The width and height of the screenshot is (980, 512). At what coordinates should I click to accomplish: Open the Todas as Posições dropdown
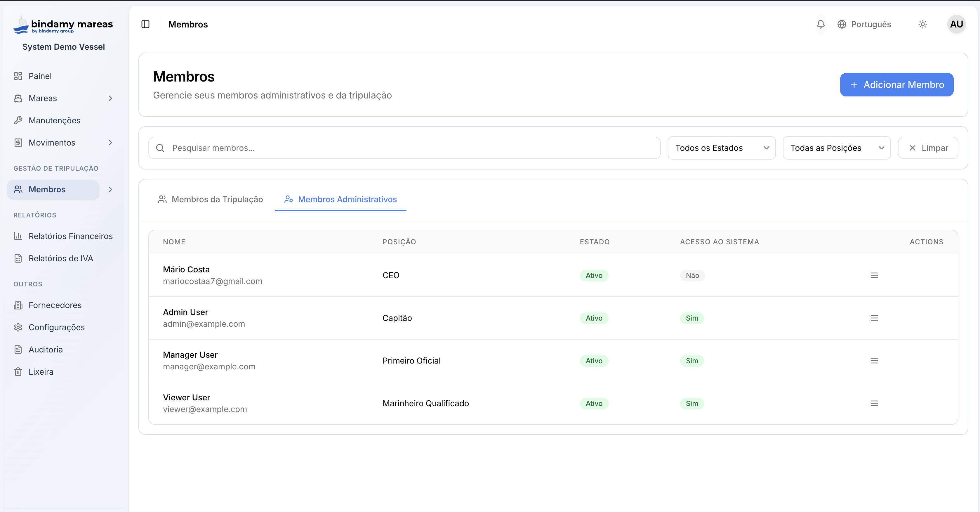coord(836,148)
